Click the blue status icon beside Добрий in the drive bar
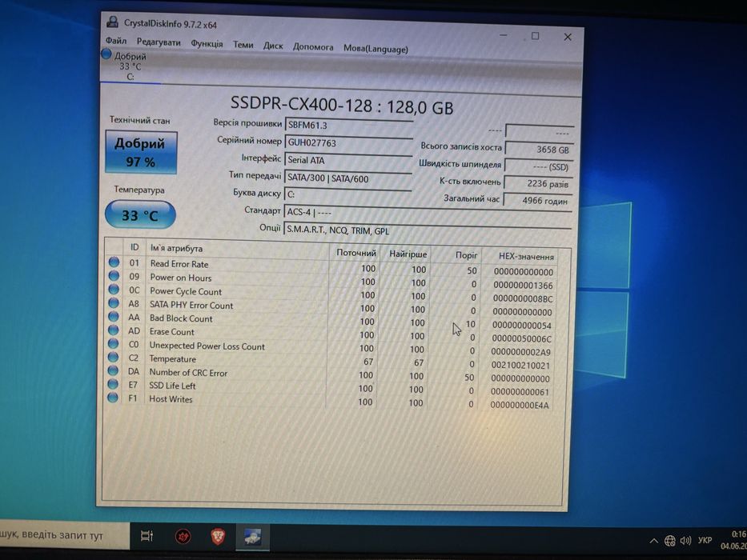The width and height of the screenshot is (747, 560). point(106,54)
